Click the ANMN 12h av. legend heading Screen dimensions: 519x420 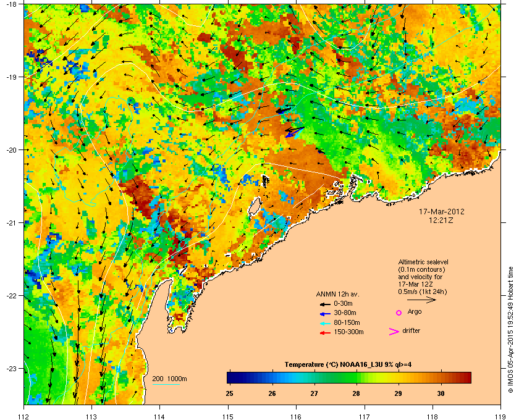(x=337, y=294)
